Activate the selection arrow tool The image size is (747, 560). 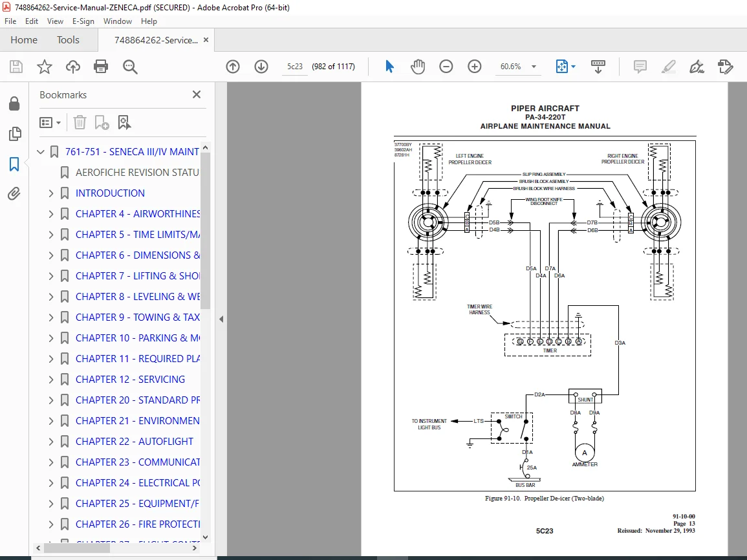pyautogui.click(x=390, y=67)
